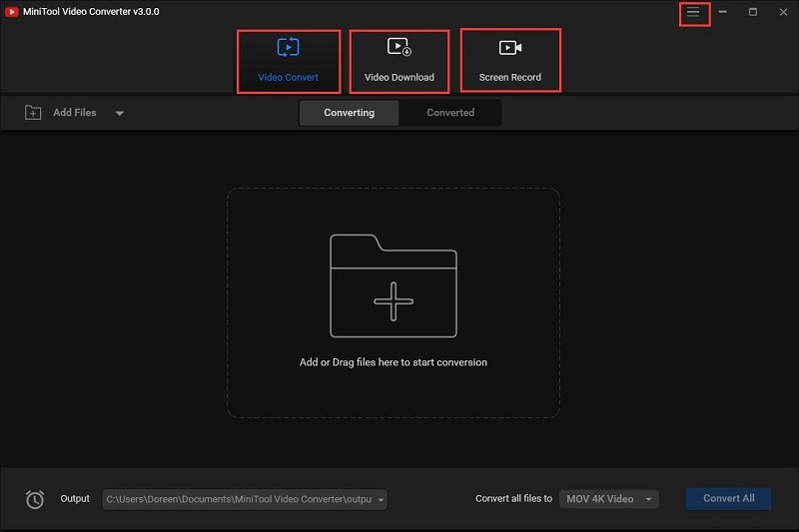The width and height of the screenshot is (799, 532).
Task: Expand the Add Files dropdown arrow
Action: (119, 113)
